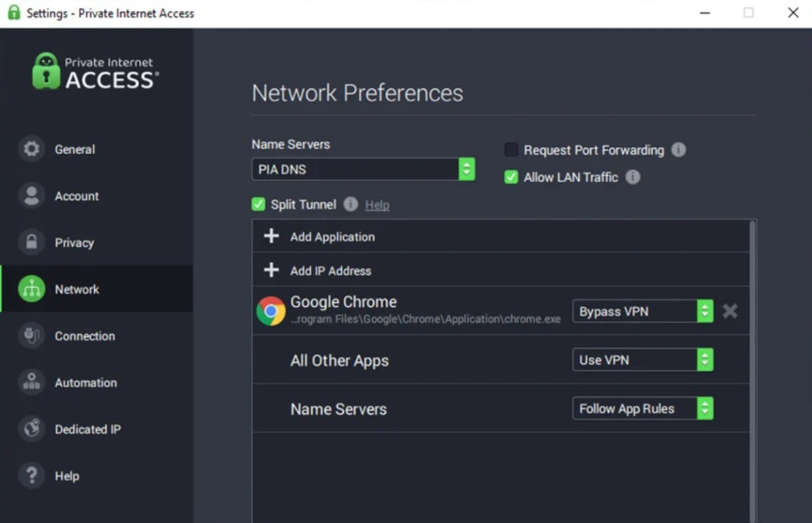Click Add IP Address text
This screenshot has height=523, width=812.
331,271
